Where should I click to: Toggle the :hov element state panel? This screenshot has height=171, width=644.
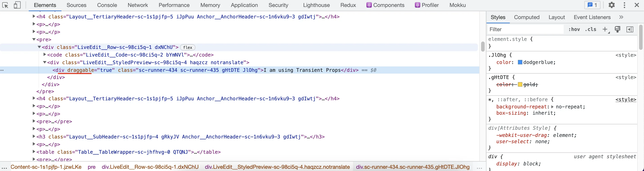point(574,29)
